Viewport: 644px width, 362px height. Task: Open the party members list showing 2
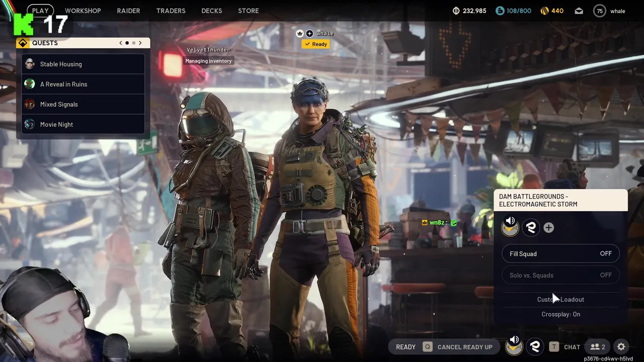(598, 347)
